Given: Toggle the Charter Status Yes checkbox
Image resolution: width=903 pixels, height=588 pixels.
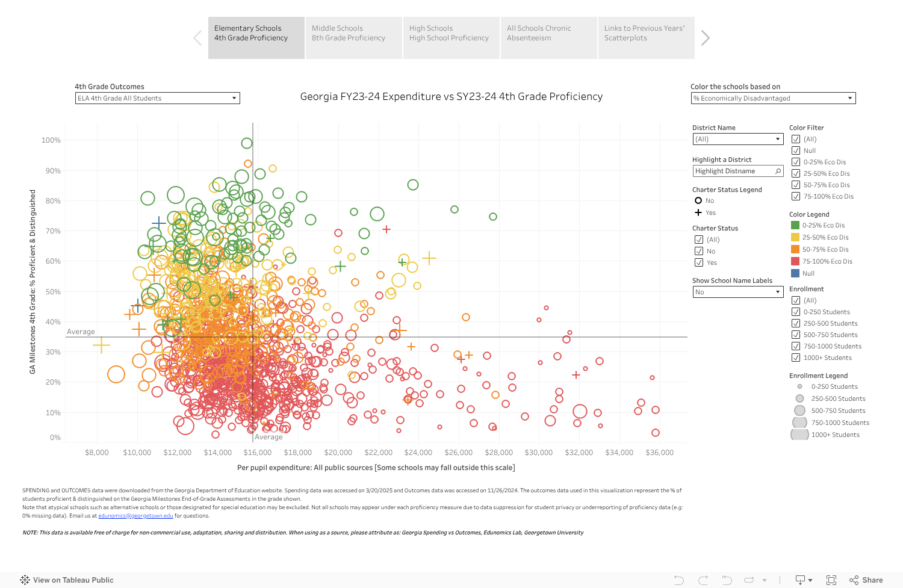Looking at the screenshot, I should coord(699,262).
